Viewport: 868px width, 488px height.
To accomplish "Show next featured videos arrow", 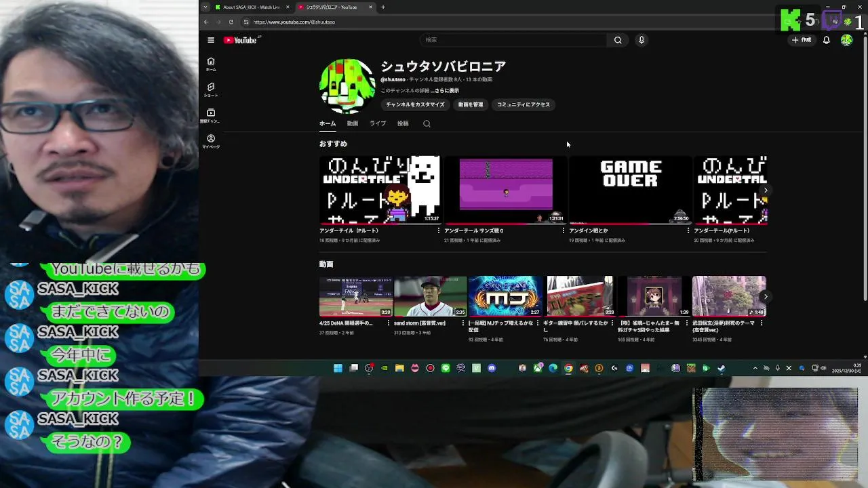I will [x=765, y=190].
